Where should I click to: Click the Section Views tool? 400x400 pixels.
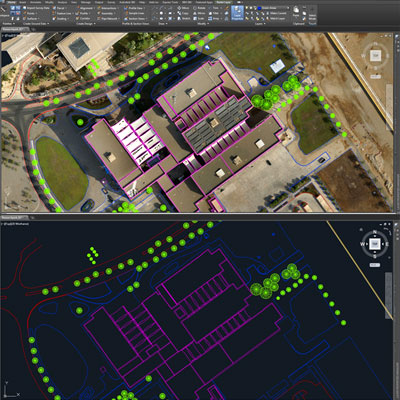pyautogui.click(x=135, y=19)
